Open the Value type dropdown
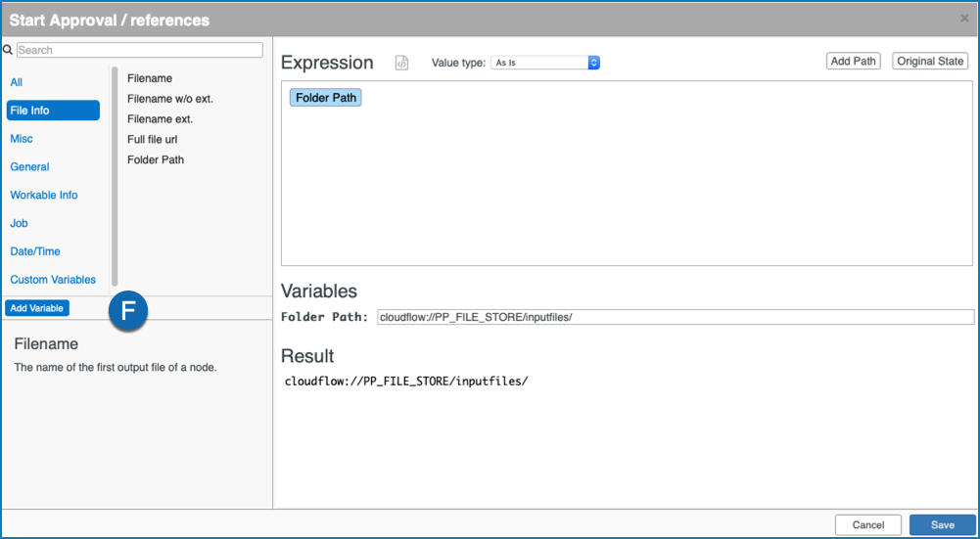Screen dimensions: 980x539 545,63
